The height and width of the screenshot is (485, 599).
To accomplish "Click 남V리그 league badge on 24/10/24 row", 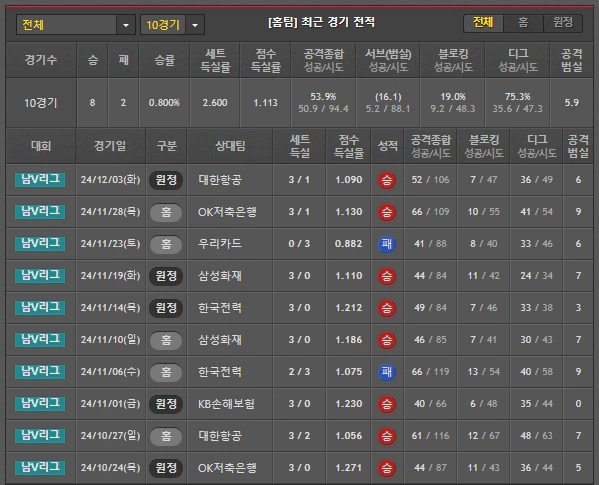I will tap(40, 467).
